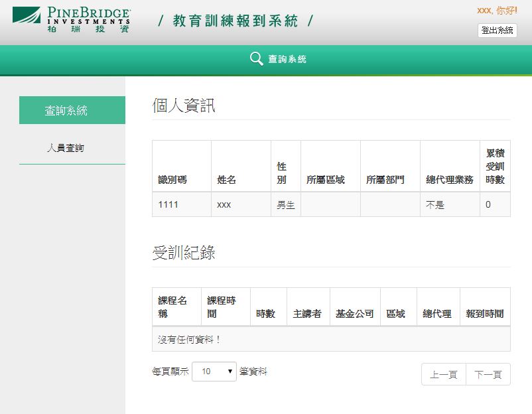Click the 登出系統 logout button
This screenshot has height=414, width=532.
click(497, 31)
